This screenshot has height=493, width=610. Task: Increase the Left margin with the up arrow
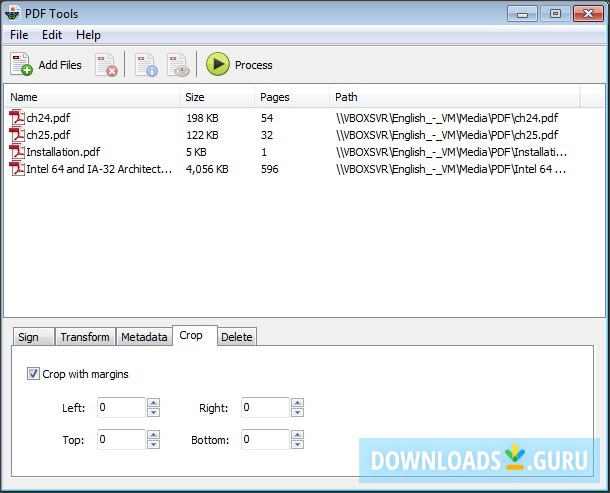pyautogui.click(x=153, y=403)
